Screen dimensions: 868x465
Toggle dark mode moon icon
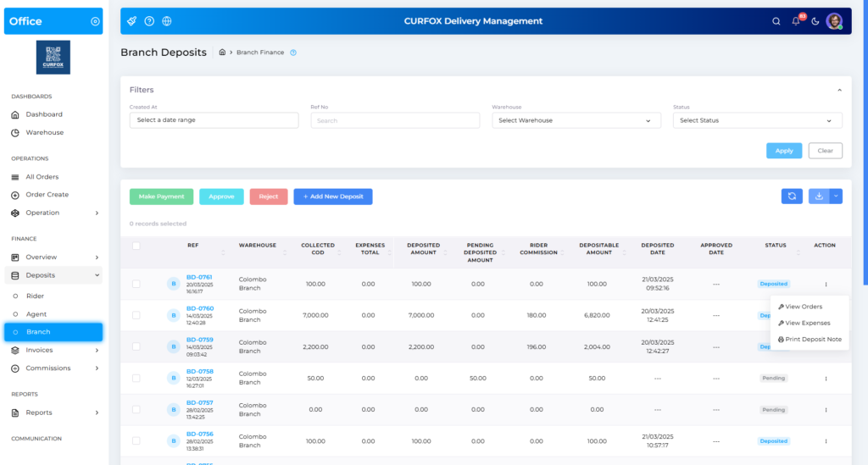[x=815, y=21]
